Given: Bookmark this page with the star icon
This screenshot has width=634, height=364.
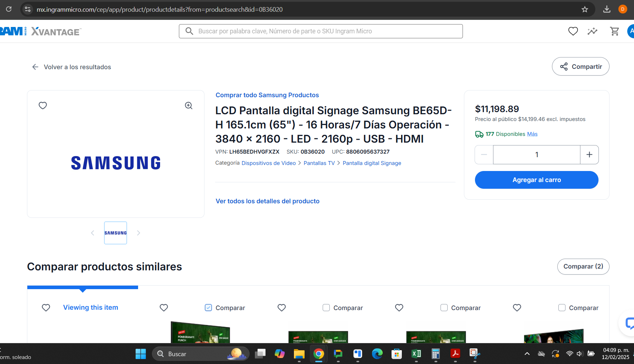Looking at the screenshot, I should [x=585, y=10].
